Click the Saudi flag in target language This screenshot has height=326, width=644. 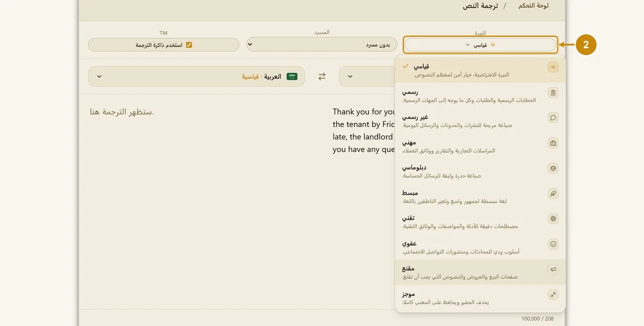(x=292, y=76)
